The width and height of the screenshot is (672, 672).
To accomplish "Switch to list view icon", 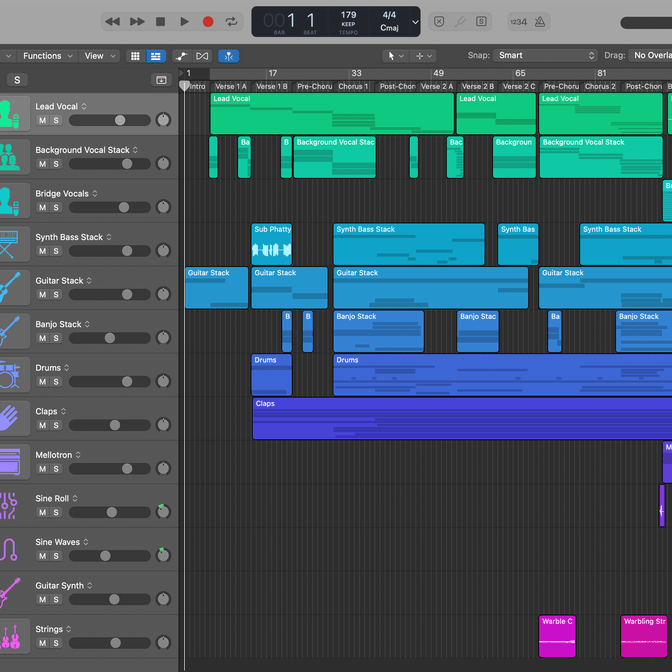I will pos(156,56).
